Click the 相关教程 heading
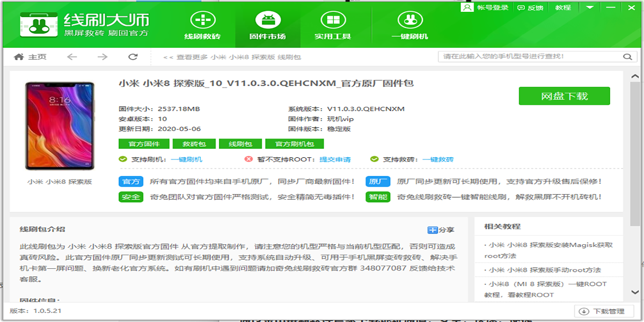Screen dimensions: 644x322 click(502, 226)
